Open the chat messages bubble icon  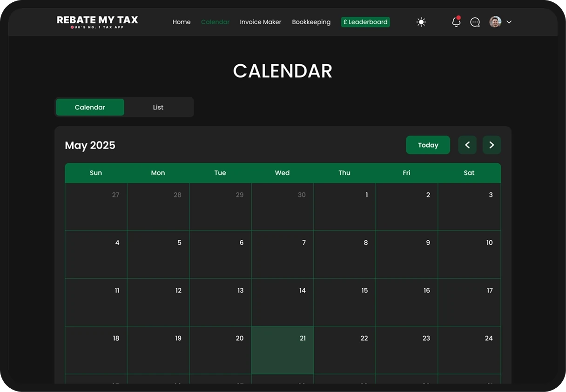pyautogui.click(x=475, y=22)
